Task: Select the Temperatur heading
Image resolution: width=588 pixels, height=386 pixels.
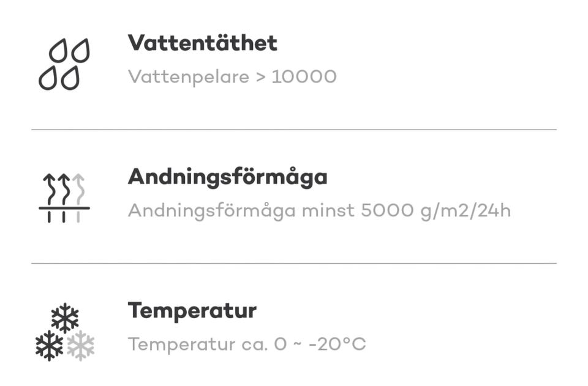Action: 192,311
